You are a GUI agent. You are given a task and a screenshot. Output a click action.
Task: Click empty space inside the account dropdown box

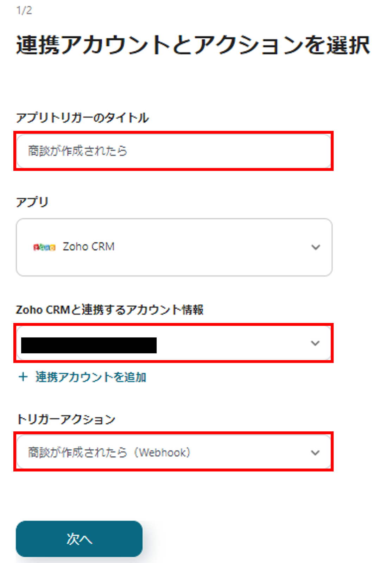click(232, 343)
